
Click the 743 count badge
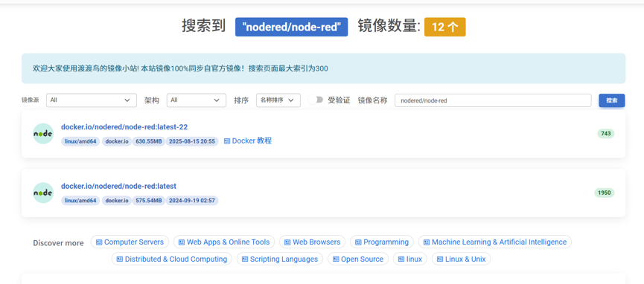click(606, 133)
